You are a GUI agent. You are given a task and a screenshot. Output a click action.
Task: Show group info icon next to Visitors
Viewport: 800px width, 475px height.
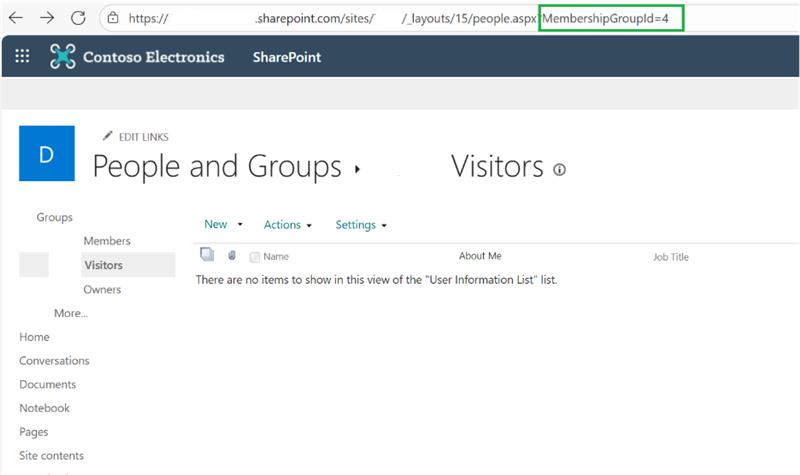pyautogui.click(x=560, y=169)
